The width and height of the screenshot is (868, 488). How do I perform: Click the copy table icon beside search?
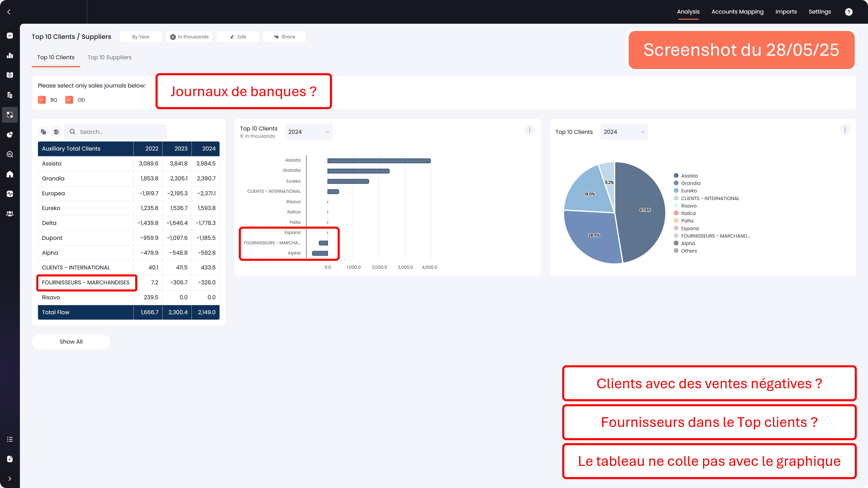[x=43, y=132]
